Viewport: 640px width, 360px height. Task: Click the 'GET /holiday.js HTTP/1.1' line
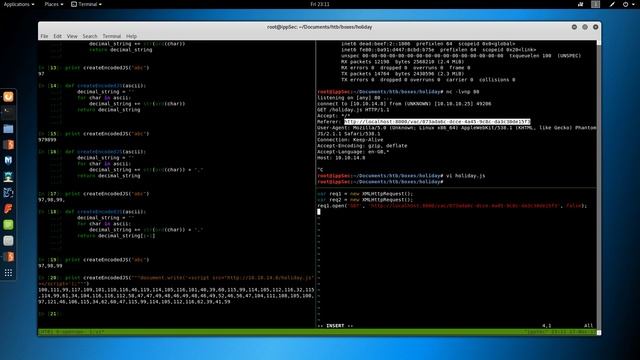(x=353, y=110)
